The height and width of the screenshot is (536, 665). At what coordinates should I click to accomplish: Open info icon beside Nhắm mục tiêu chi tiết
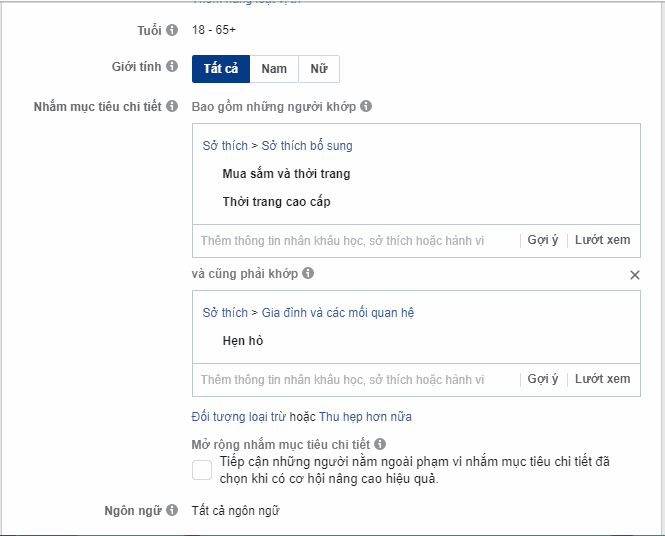pyautogui.click(x=172, y=106)
